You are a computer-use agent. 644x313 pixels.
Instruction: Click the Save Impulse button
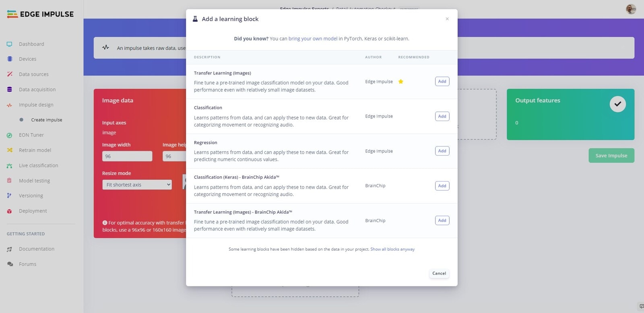click(x=611, y=156)
